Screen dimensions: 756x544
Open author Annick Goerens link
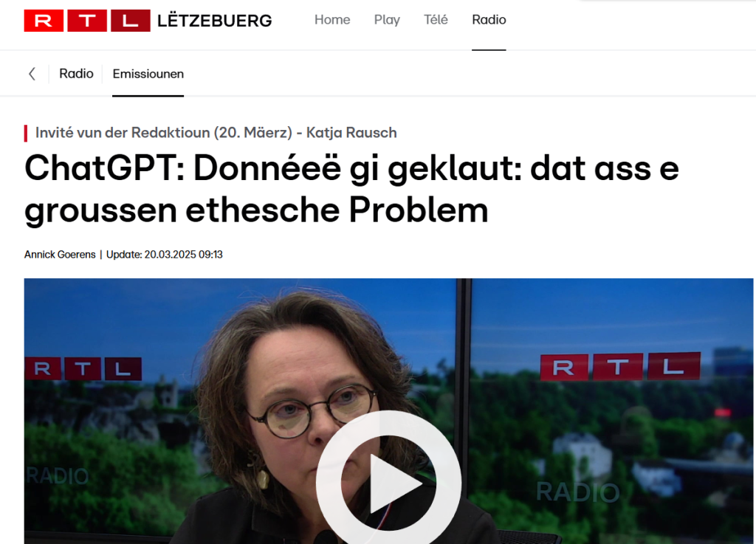pos(60,255)
